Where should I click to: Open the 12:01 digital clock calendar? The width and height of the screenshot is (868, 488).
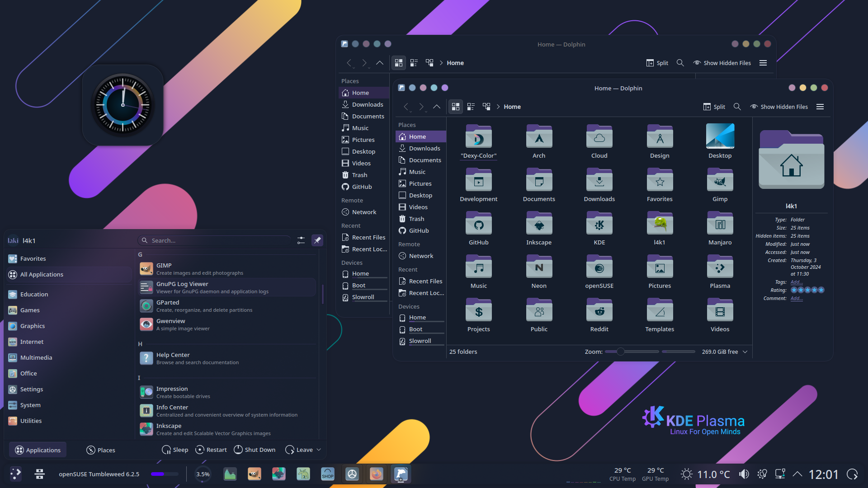click(823, 474)
